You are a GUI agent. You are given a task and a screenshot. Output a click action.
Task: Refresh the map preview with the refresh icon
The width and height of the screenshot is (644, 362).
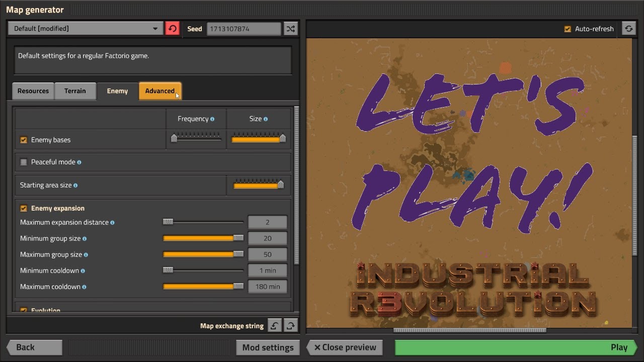pos(628,29)
